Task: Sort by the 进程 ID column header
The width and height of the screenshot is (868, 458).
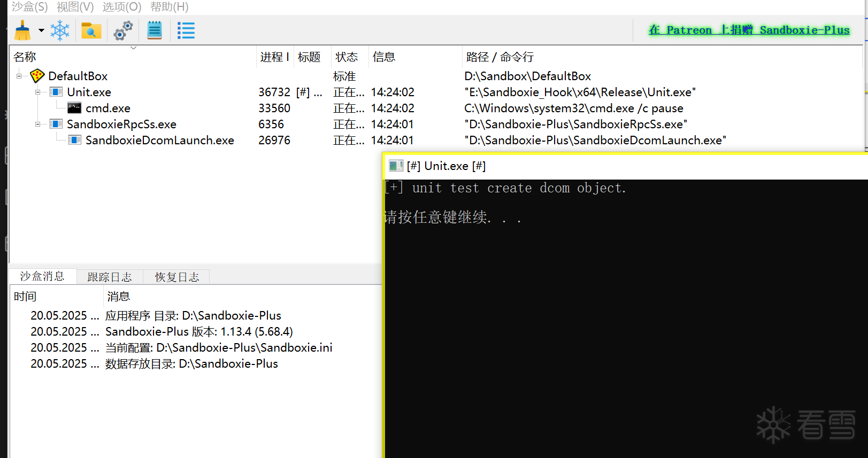Action: (x=275, y=57)
